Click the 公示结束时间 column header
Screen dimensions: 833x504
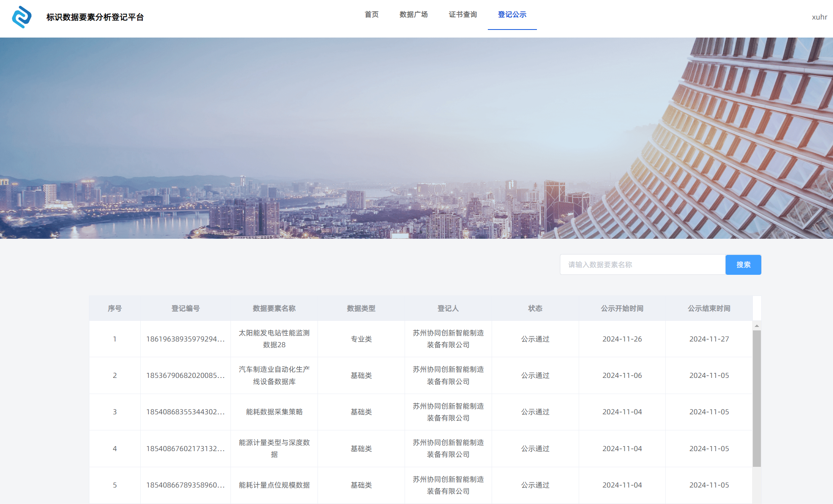[709, 308]
